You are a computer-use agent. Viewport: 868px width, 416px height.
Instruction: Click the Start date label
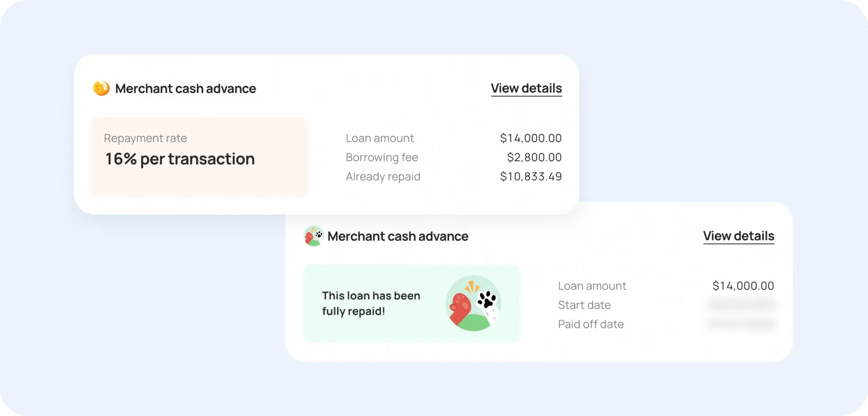[584, 305]
